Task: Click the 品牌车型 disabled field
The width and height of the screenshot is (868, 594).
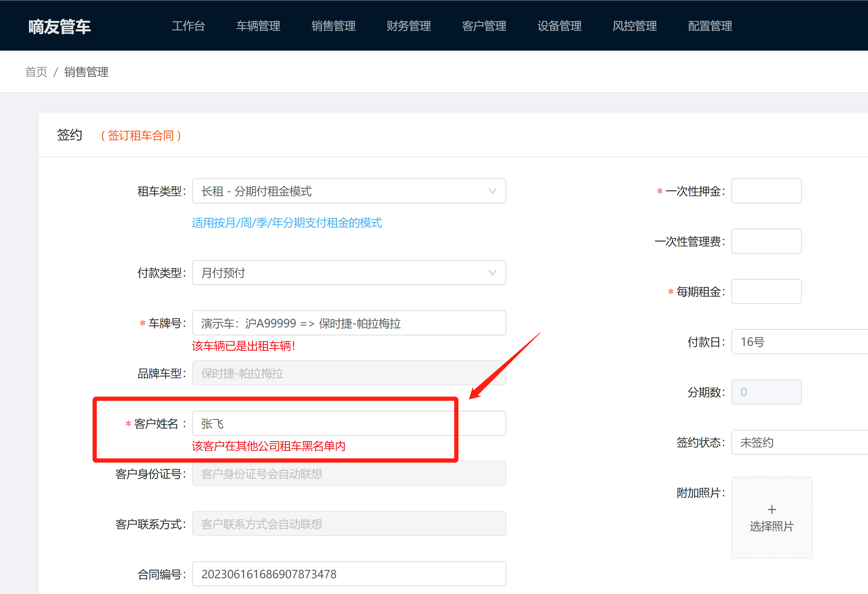Action: pyautogui.click(x=349, y=373)
